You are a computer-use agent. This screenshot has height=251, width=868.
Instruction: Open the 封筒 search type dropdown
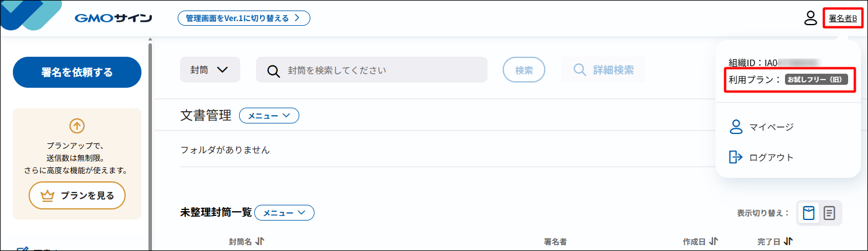click(210, 70)
